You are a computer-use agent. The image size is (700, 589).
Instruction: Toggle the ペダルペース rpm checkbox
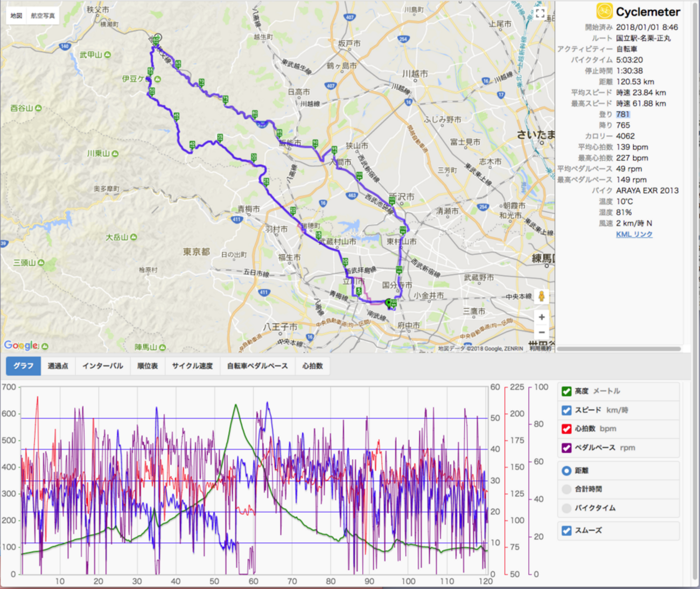(x=566, y=448)
